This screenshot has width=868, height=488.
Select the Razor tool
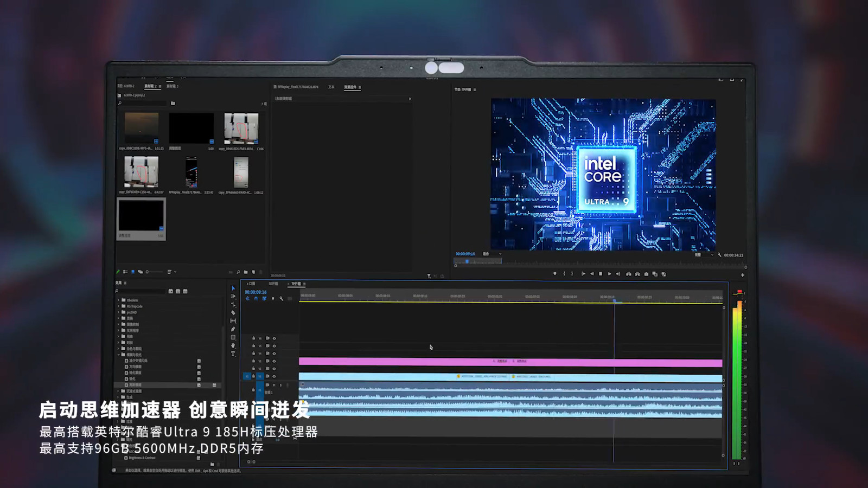coord(233,313)
